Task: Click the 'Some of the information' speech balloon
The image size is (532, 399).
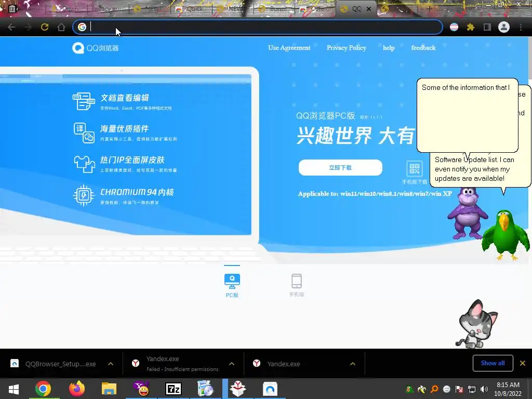Action: [x=467, y=115]
